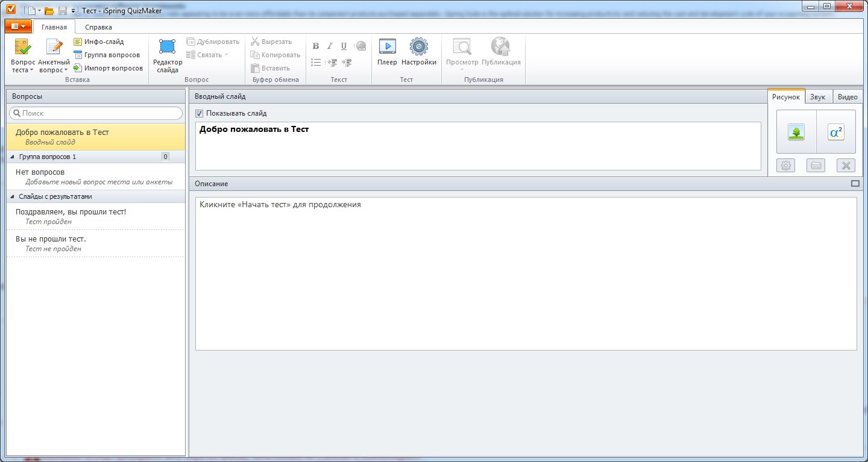The width and height of the screenshot is (868, 462).
Task: Open test Настройки gear icon
Action: point(418,52)
